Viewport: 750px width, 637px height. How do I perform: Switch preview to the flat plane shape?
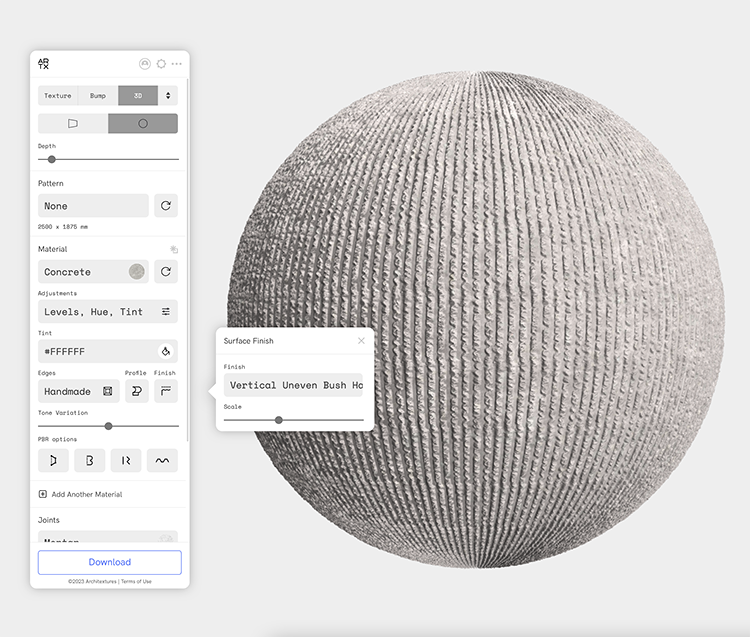click(x=73, y=124)
